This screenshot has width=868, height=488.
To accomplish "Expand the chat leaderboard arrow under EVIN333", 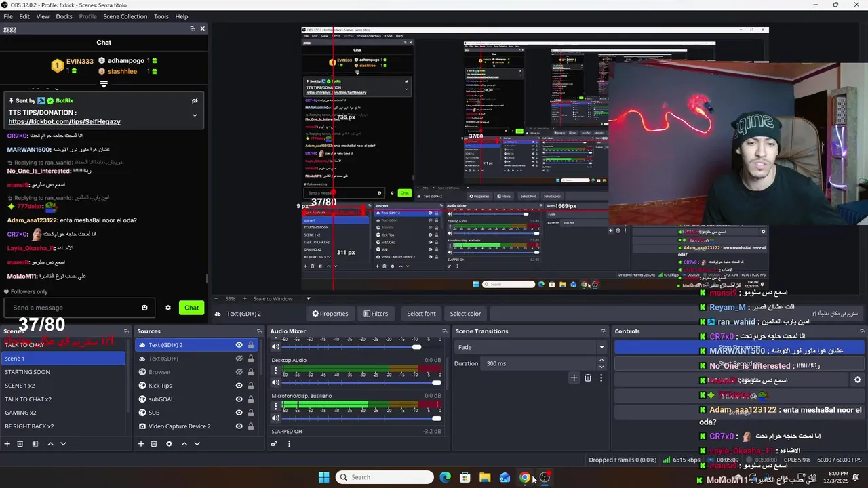I will click(x=104, y=85).
